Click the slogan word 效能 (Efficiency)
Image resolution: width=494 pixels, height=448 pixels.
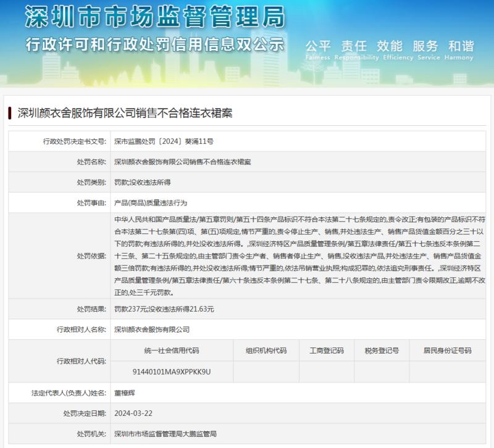pyautogui.click(x=390, y=46)
